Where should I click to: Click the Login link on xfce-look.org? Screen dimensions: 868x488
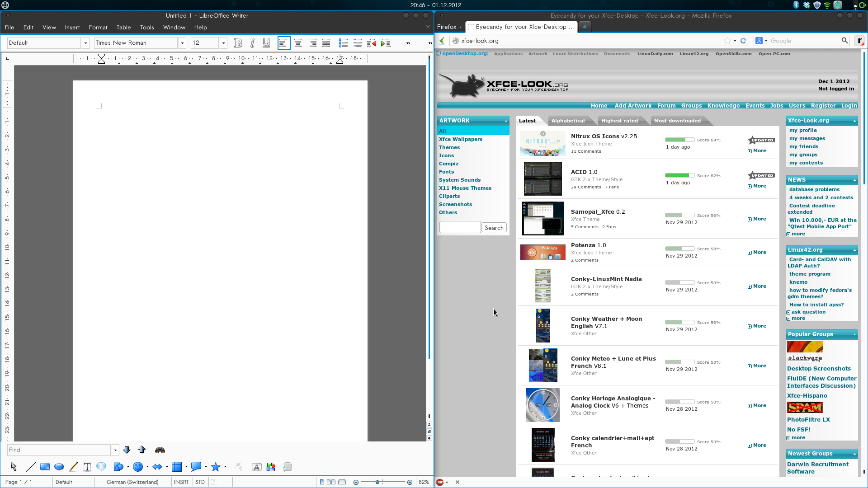tap(849, 105)
